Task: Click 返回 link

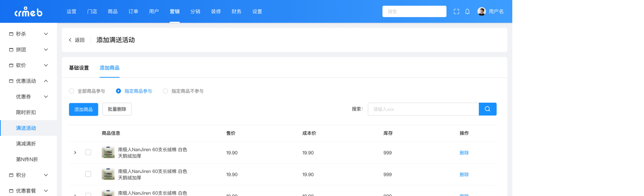Action: tap(80, 40)
